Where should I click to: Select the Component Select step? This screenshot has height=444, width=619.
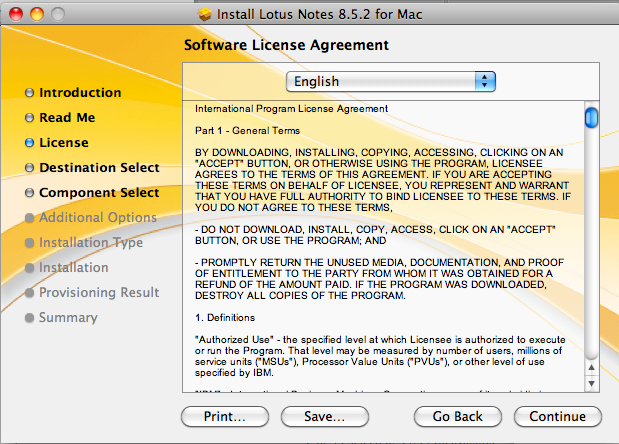click(99, 193)
